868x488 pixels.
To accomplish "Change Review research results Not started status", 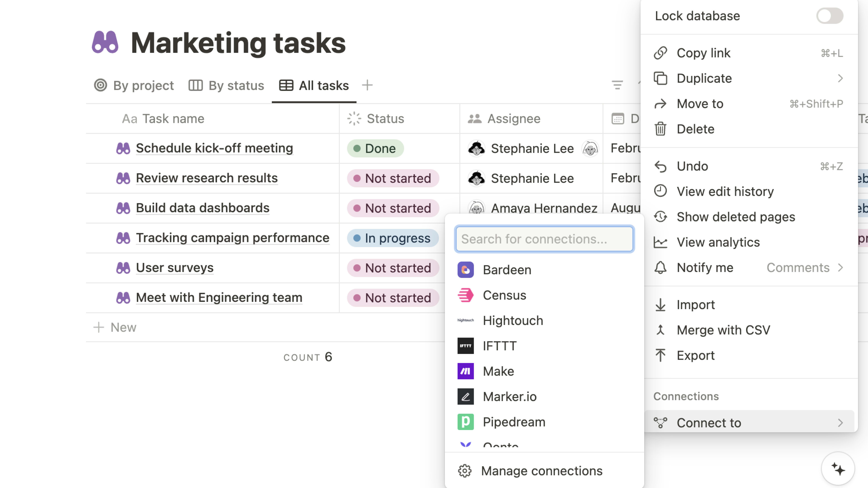I will (393, 178).
